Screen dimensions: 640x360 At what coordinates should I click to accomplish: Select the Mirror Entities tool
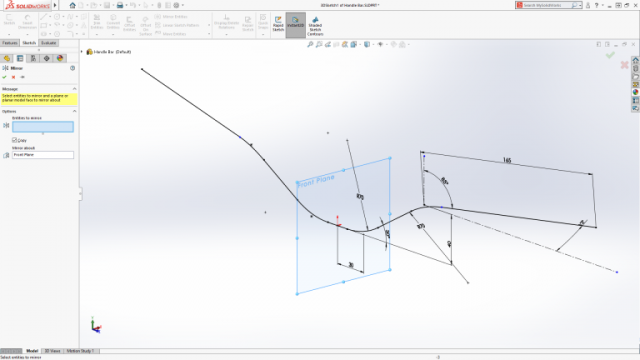click(x=171, y=17)
